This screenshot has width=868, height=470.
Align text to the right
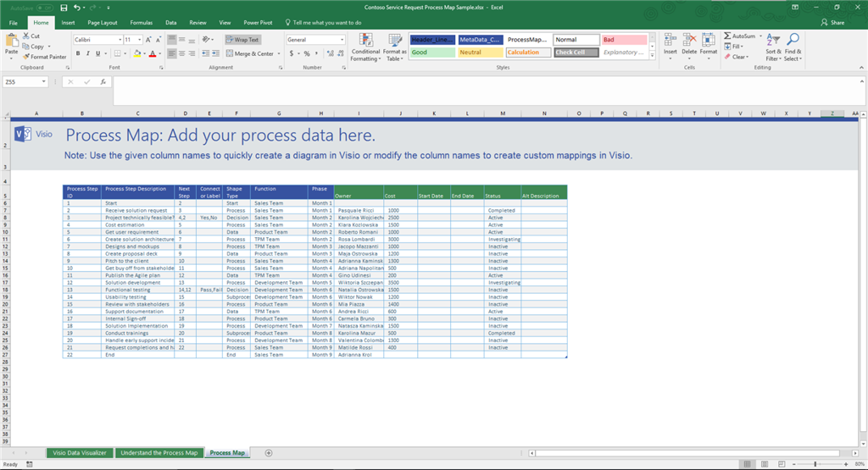click(192, 53)
